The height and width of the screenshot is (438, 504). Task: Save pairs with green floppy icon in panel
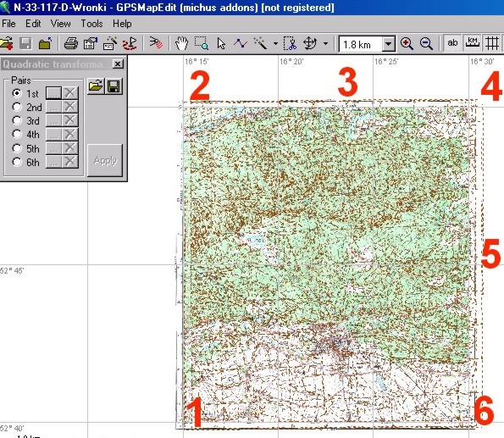point(114,86)
